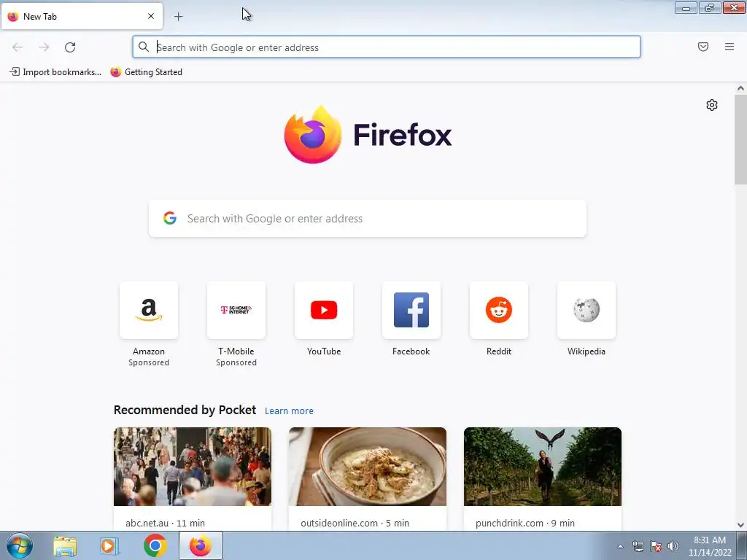
Task: Launch Windows Media Player from taskbar
Action: coord(109,545)
